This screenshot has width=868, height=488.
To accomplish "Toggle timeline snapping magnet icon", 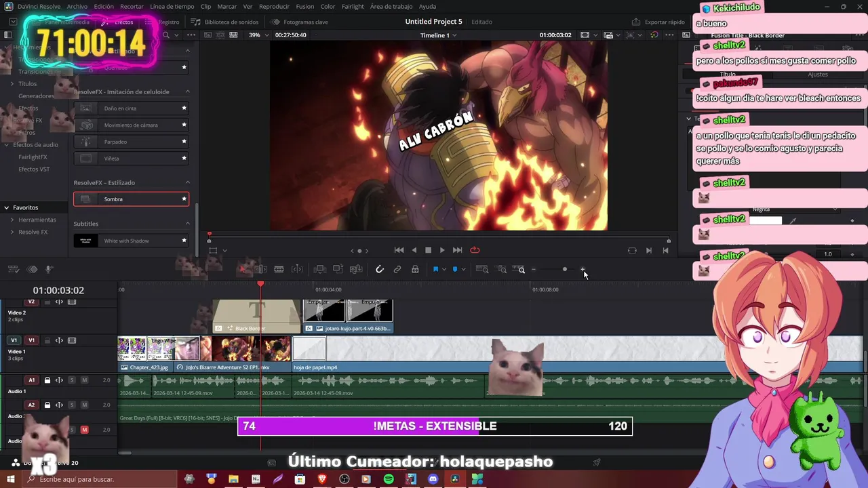I will click(x=380, y=269).
